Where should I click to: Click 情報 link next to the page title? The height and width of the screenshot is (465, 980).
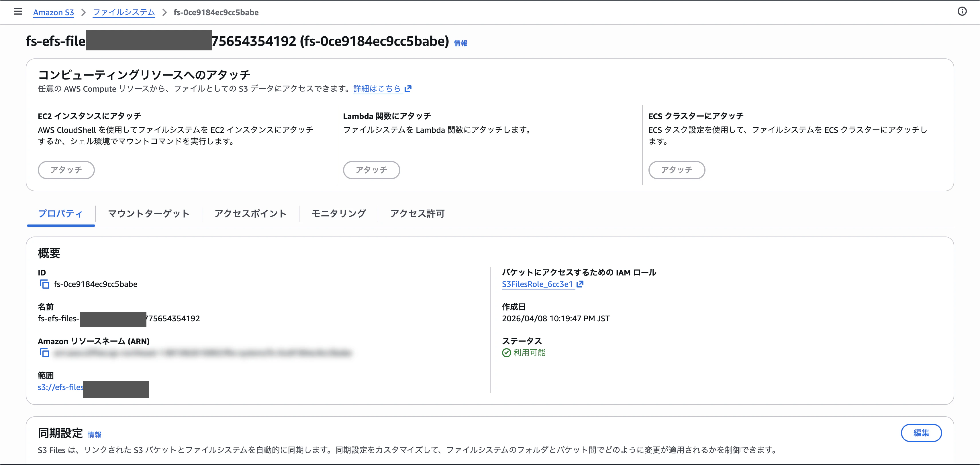460,43
